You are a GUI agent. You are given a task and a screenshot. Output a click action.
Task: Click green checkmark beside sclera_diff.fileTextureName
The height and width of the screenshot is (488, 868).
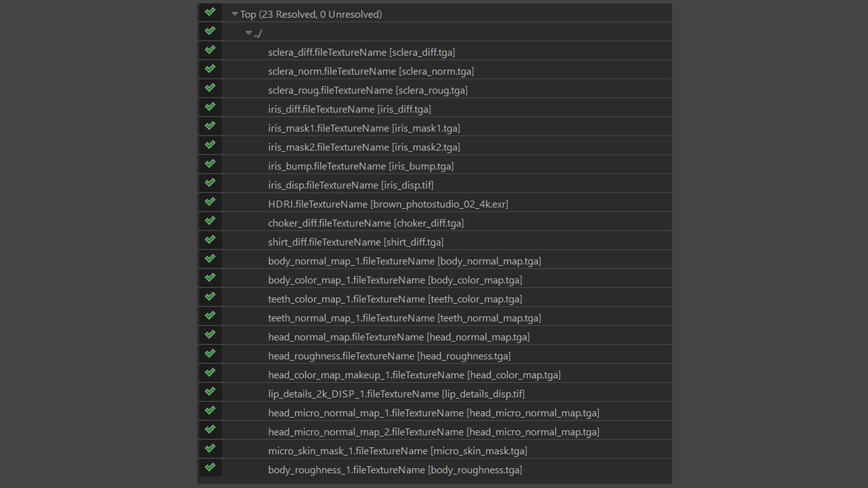pyautogui.click(x=210, y=50)
